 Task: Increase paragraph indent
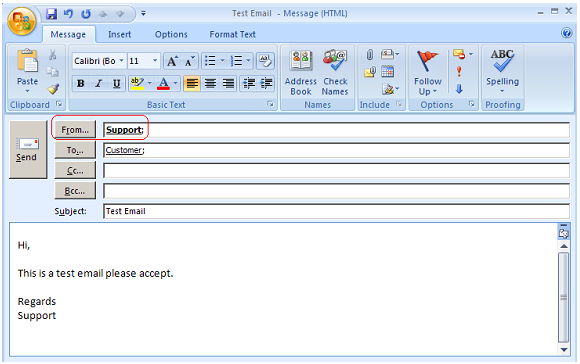pos(266,83)
